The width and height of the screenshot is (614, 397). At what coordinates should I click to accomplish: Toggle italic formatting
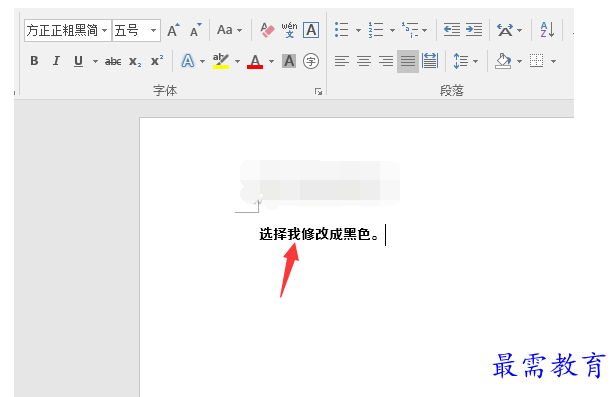tap(56, 61)
